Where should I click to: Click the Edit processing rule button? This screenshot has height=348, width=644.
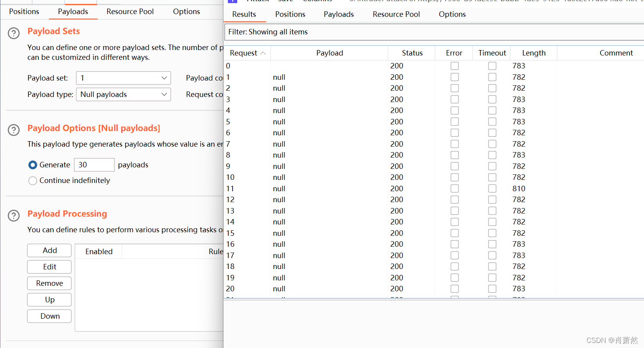49,267
